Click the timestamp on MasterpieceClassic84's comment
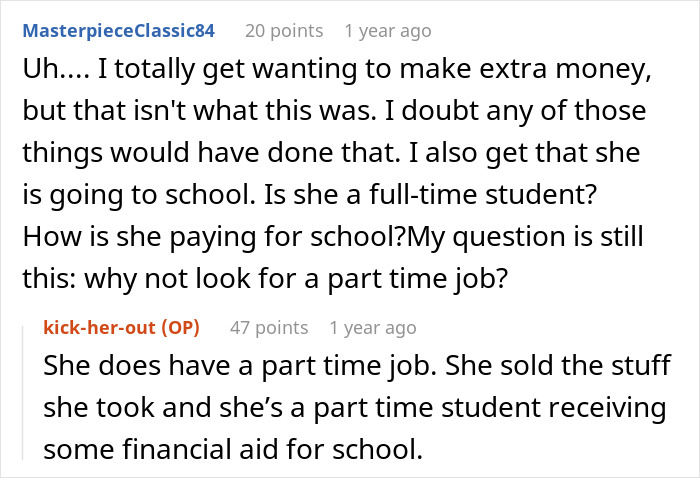Image resolution: width=700 pixels, height=478 pixels. (x=387, y=30)
